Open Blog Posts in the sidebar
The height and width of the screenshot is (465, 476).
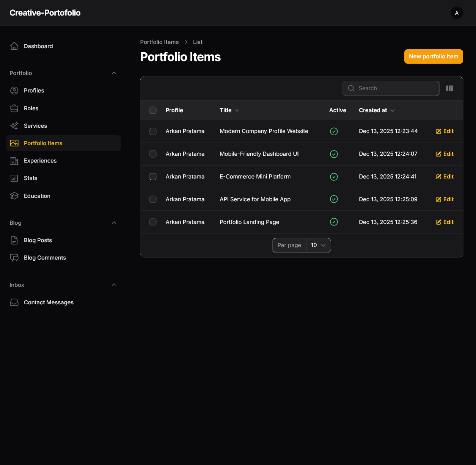point(38,240)
